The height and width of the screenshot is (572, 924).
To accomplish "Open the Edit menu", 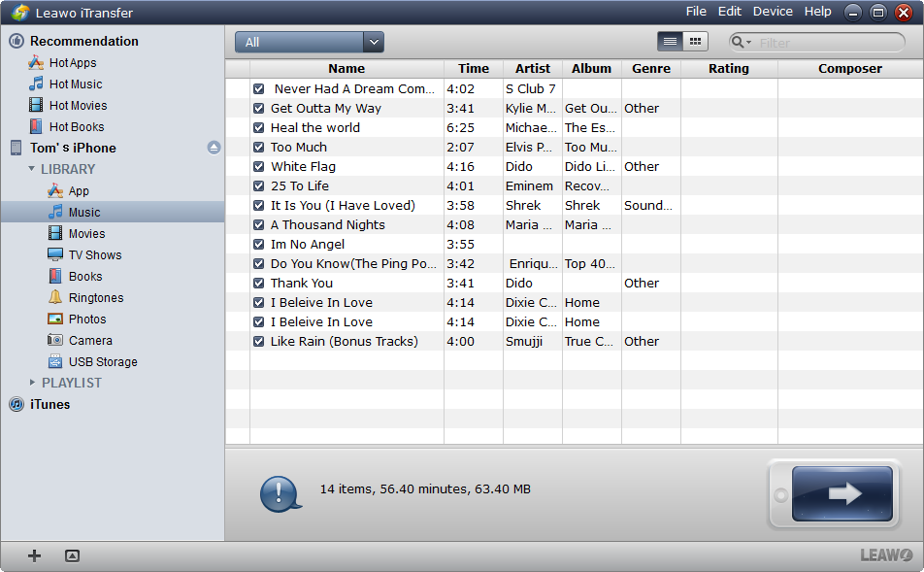I will tap(730, 12).
